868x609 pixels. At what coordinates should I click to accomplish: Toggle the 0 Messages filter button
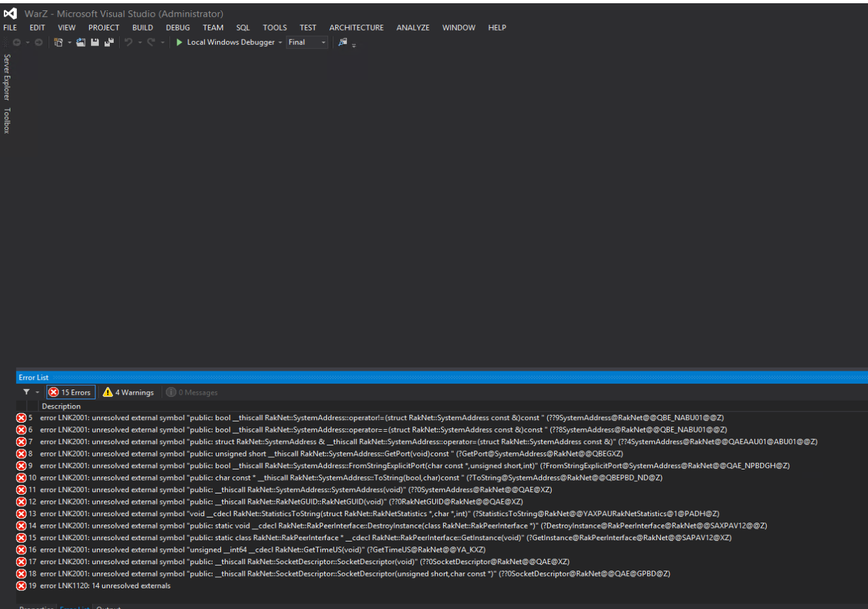coord(192,392)
